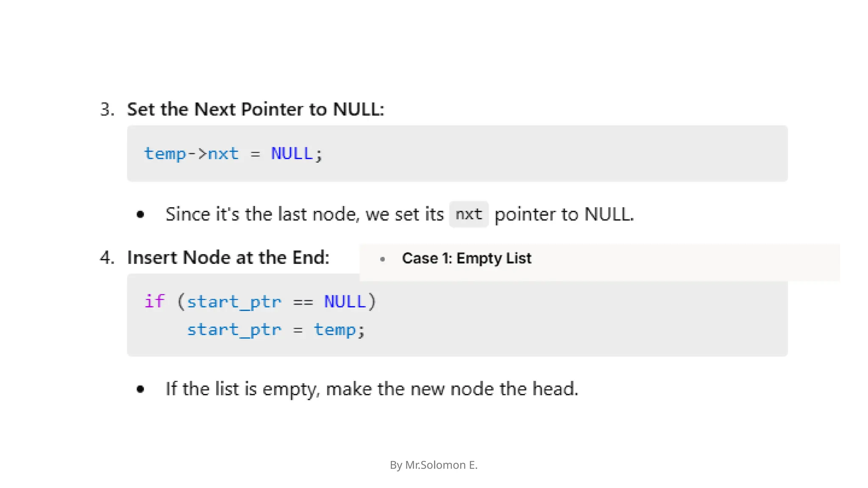The width and height of the screenshot is (868, 488).
Task: Click 'start_ptr' inside the if condition
Action: point(234,302)
